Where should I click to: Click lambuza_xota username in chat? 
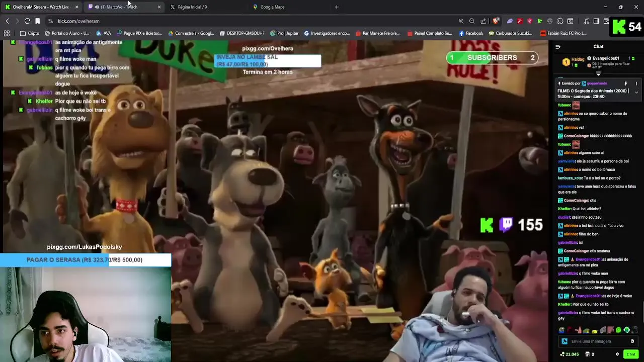click(x=570, y=178)
